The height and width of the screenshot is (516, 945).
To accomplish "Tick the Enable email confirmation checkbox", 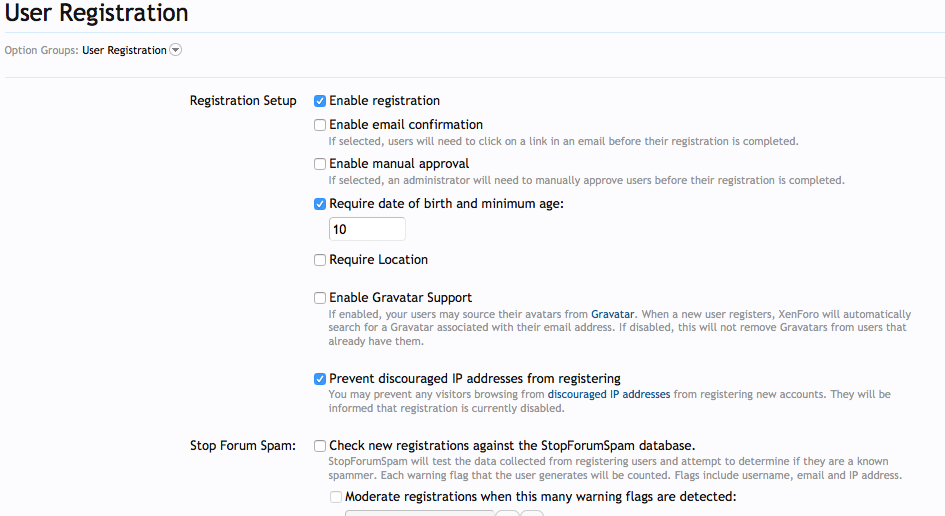I will (x=320, y=125).
